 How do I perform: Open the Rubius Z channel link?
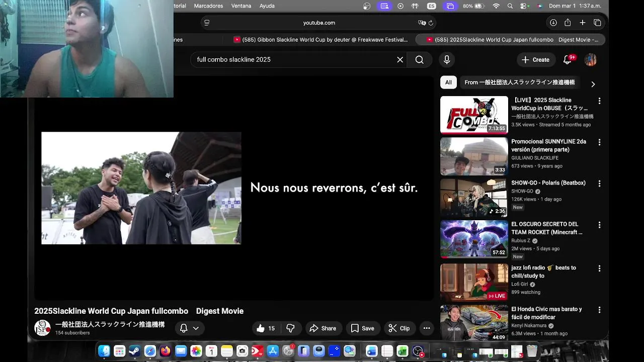[x=521, y=241]
